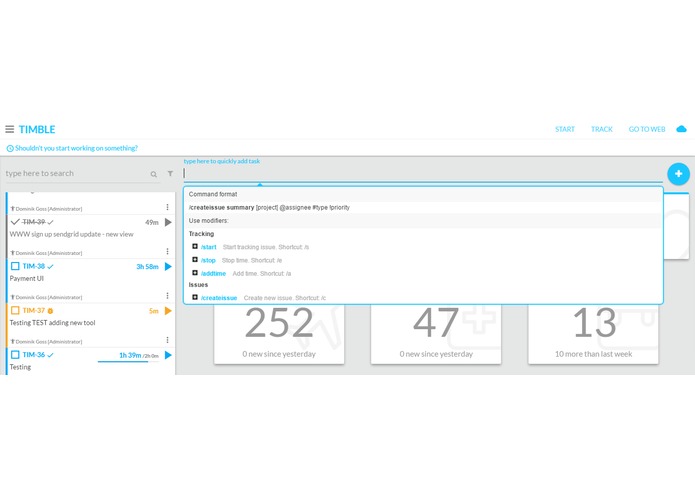695x494 pixels.
Task: Expand the /addtime command entry
Action: [195, 273]
